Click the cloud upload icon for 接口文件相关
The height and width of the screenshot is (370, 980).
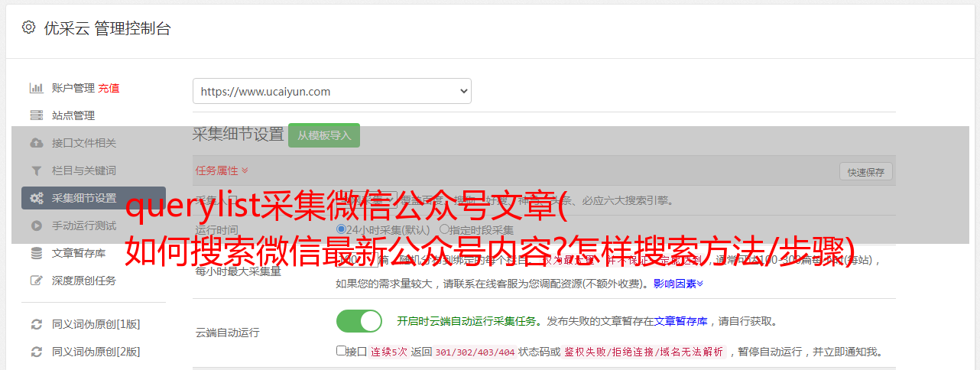tap(36, 143)
